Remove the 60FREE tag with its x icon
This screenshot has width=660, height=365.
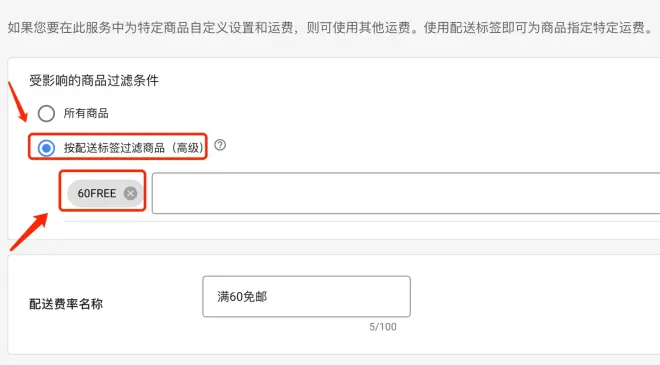[130, 193]
